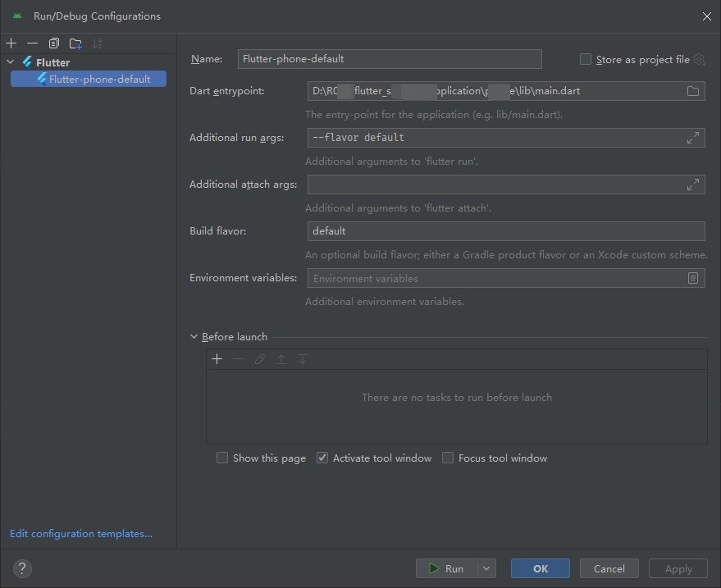
Task: Close the Run/Debug Configurations dialog
Action: tap(707, 16)
